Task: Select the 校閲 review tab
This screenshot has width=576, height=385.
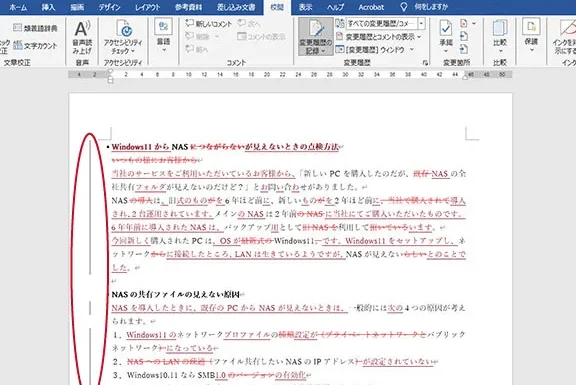Action: pyautogui.click(x=277, y=7)
